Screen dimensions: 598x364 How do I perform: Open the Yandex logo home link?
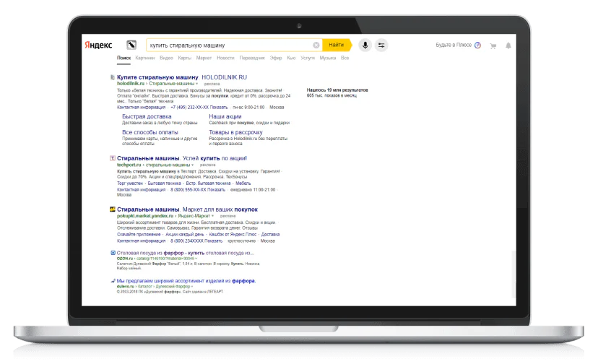98,45
